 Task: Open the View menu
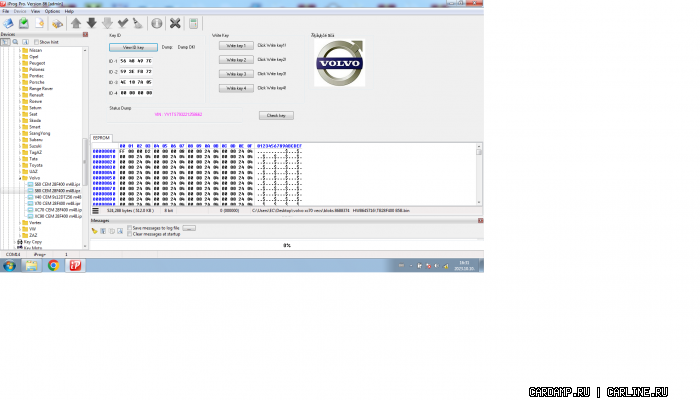click(35, 11)
